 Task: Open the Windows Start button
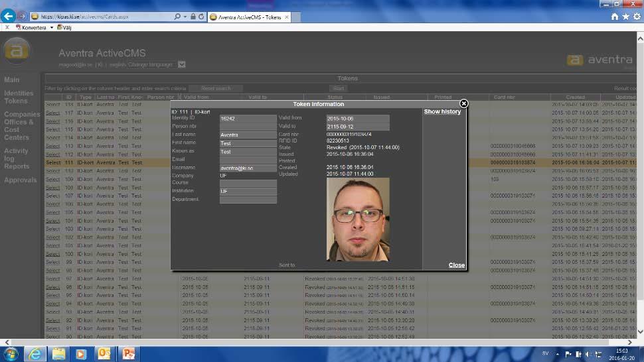click(x=11, y=354)
